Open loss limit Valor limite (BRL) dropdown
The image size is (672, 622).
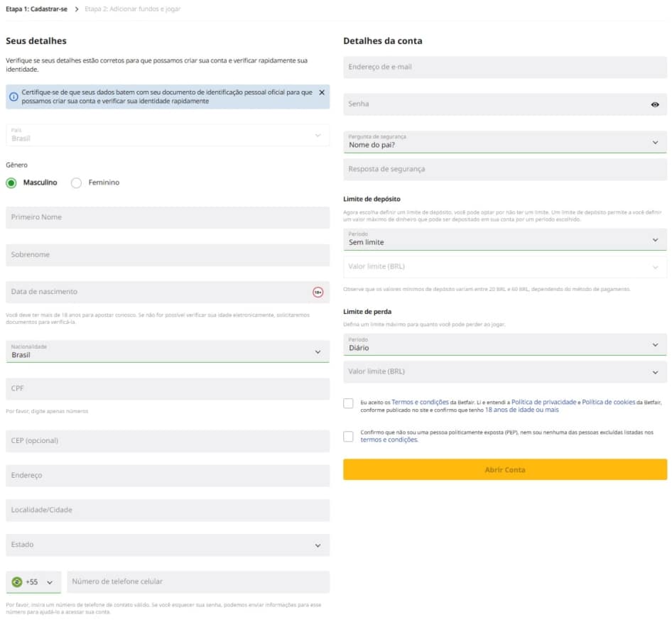(x=505, y=372)
